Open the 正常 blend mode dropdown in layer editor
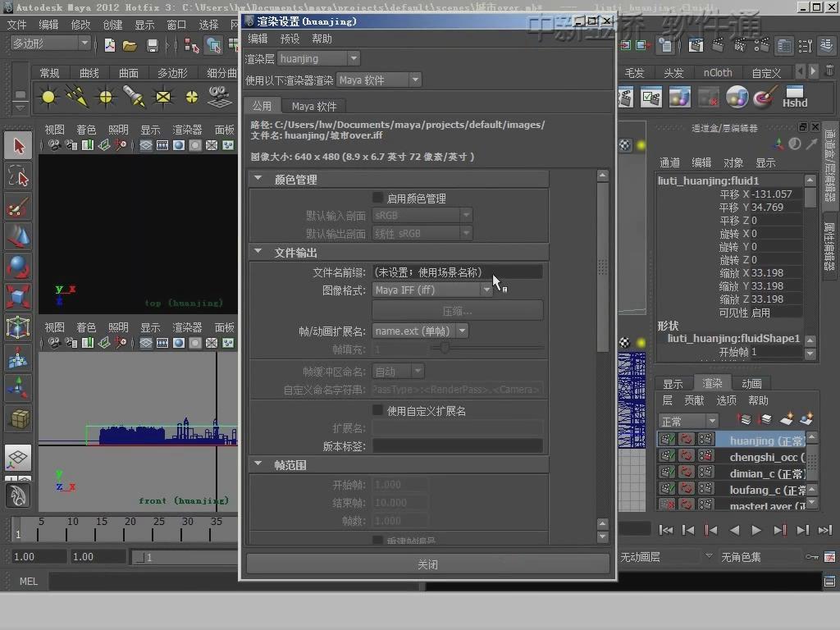The width and height of the screenshot is (840, 630). pos(688,421)
